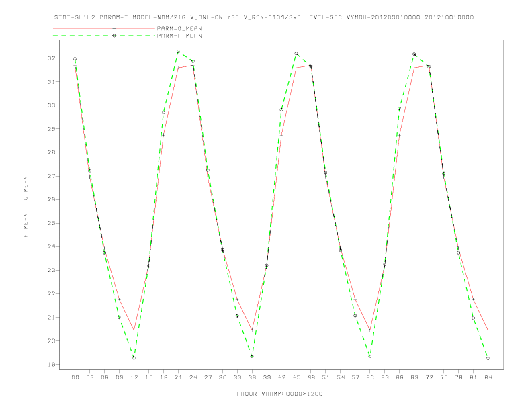Click x-axis forecast hour label 21
Screen dimensions: 532x411
(178, 377)
